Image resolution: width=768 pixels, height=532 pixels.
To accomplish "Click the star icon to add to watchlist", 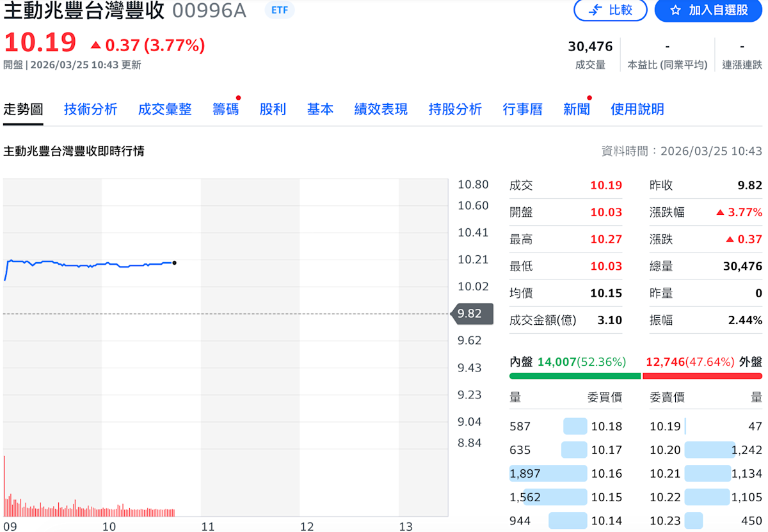I will (675, 10).
